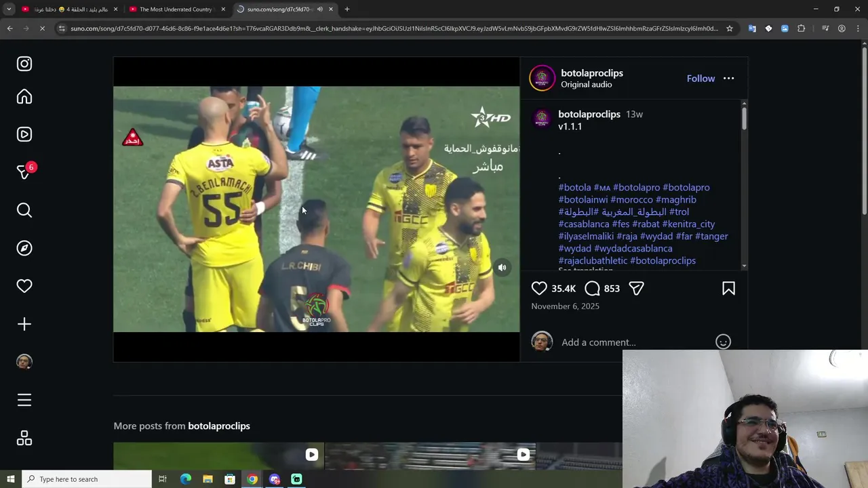Open the November 6, 2025 post date

(565, 306)
